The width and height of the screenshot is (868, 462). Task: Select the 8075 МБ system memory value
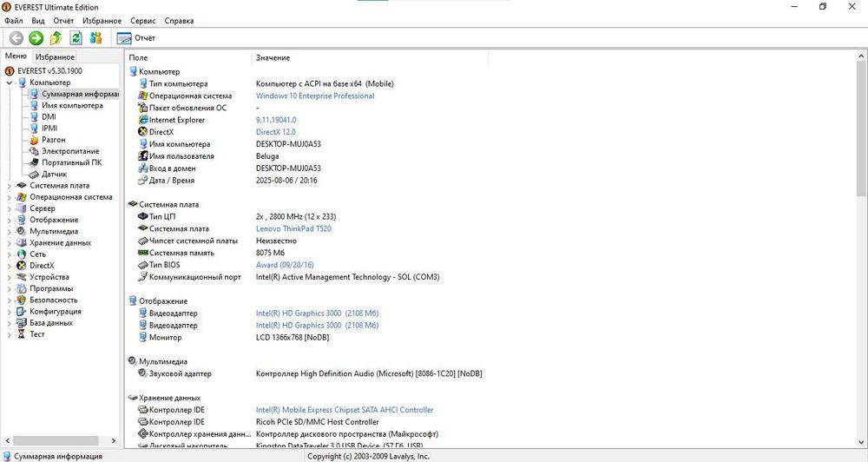pos(270,253)
